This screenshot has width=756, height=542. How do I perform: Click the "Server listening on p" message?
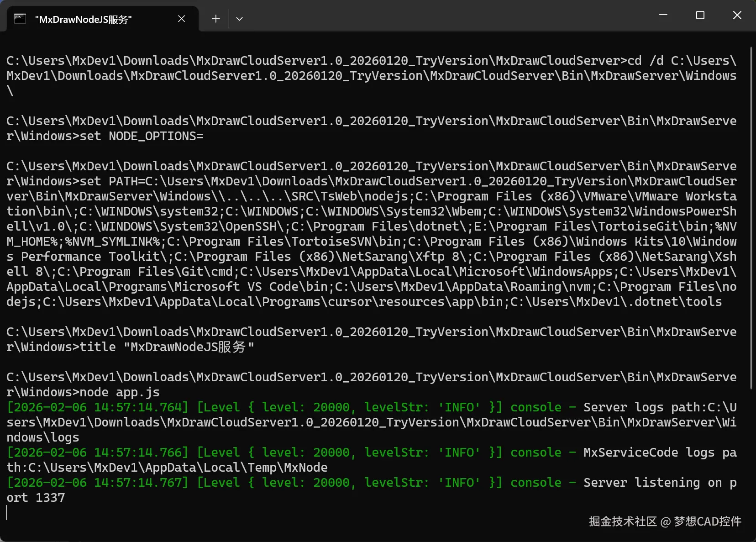click(x=660, y=483)
